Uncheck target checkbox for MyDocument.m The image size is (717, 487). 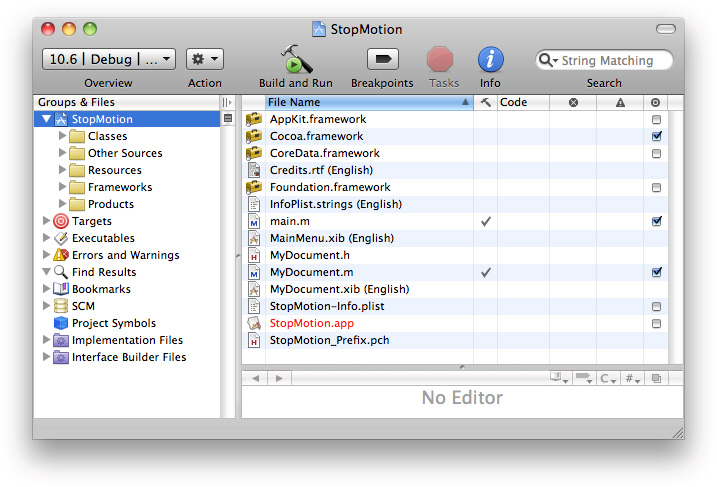tap(657, 272)
